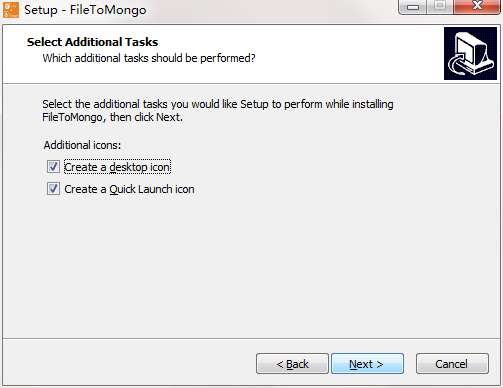
Task: Click the FileToMongo app icon in title bar
Action: point(11,10)
